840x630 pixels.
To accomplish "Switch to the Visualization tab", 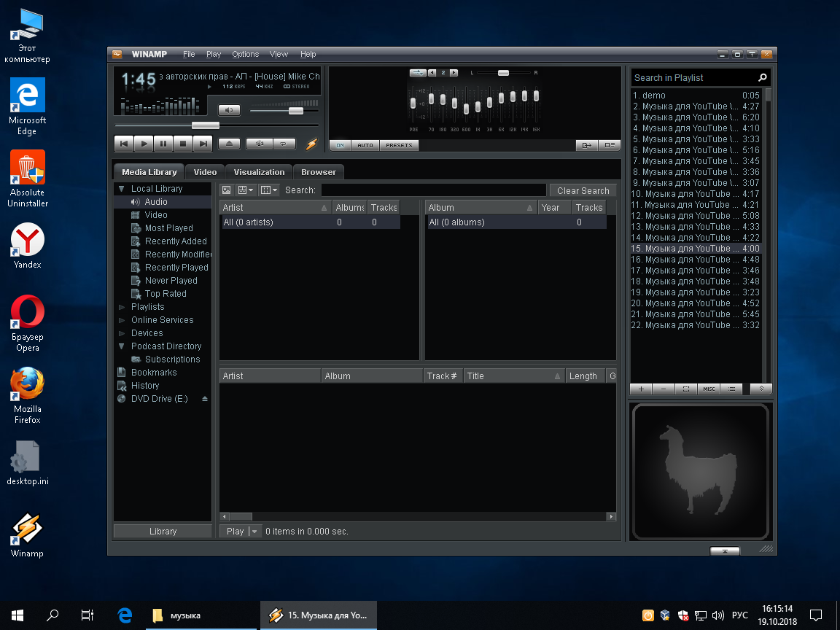I will pos(260,172).
